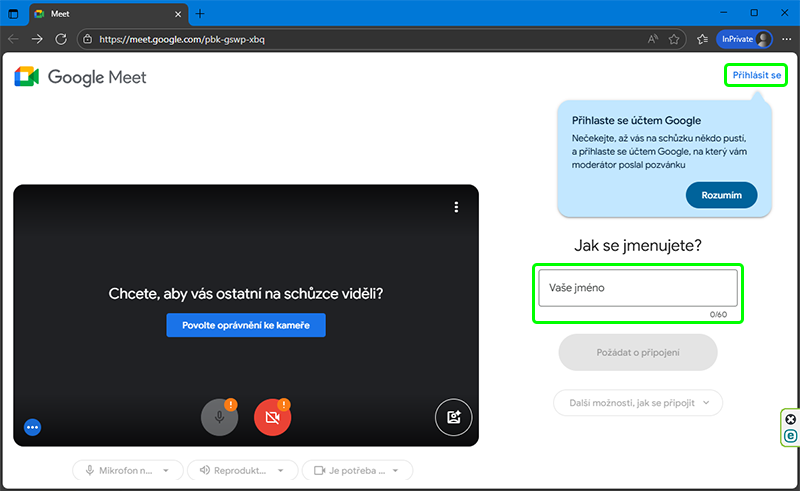Screen dimensions: 800x491
Task: Click the Google Meet logo
Action: (81, 78)
